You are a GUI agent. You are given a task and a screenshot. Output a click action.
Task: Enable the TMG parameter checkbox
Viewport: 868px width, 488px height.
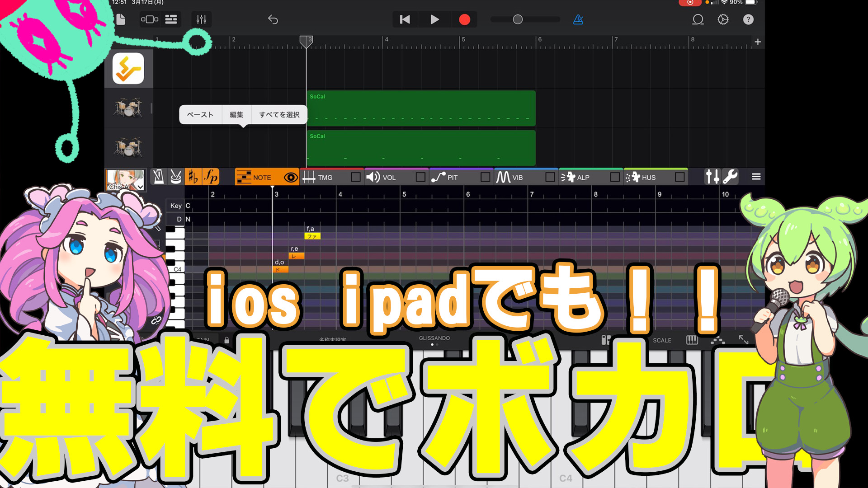356,177
